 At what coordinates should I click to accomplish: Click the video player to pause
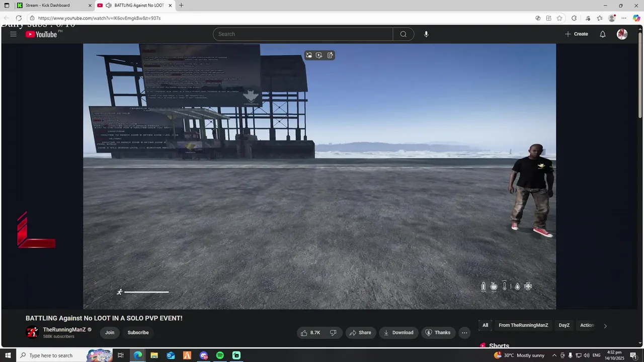[319, 176]
